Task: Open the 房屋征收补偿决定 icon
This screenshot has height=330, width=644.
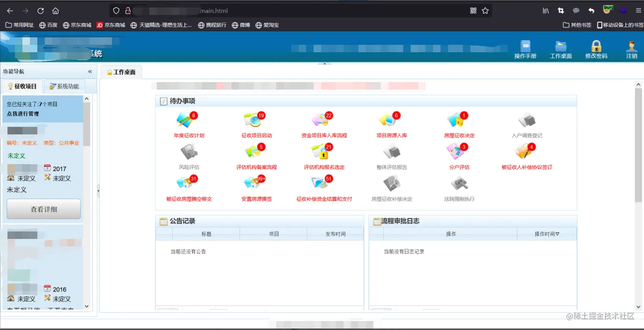Action: [391, 184]
